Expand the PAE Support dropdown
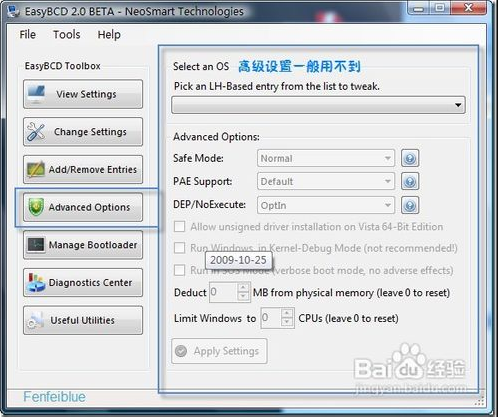 326,181
